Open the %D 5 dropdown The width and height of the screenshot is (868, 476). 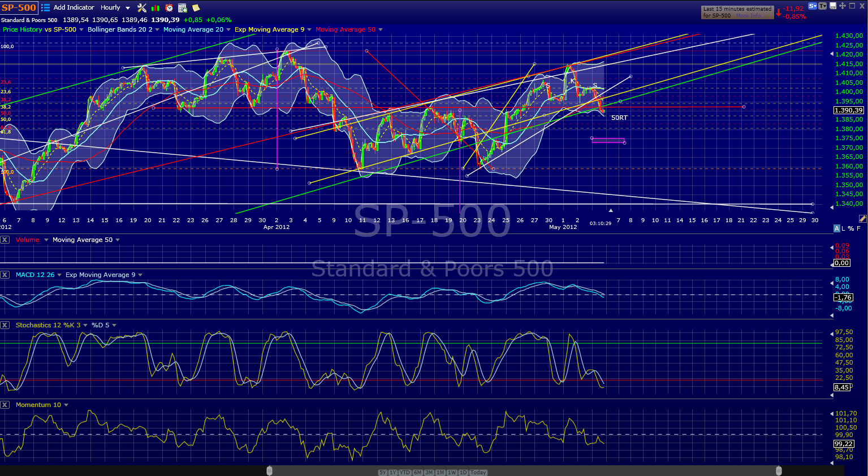114,325
